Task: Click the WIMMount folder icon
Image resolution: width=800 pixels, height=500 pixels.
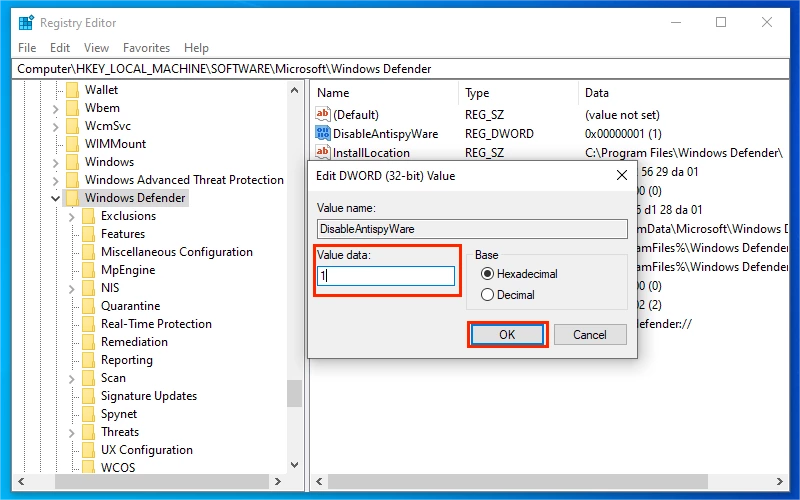Action: (73, 144)
